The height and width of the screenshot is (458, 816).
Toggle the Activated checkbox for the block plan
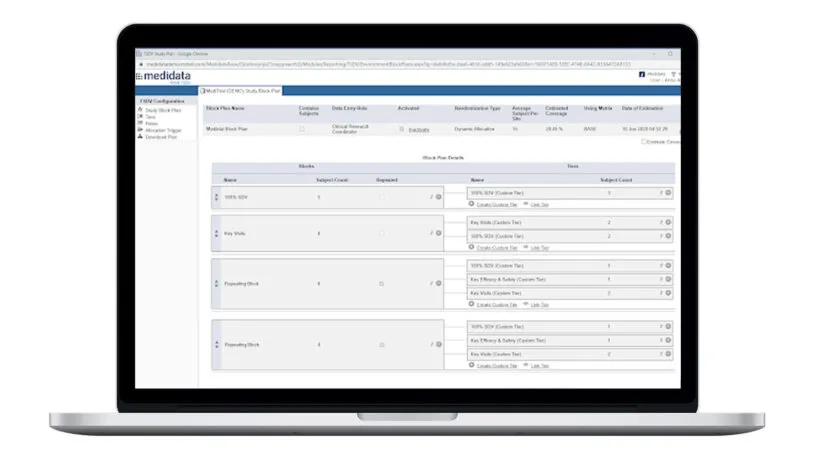click(x=401, y=129)
